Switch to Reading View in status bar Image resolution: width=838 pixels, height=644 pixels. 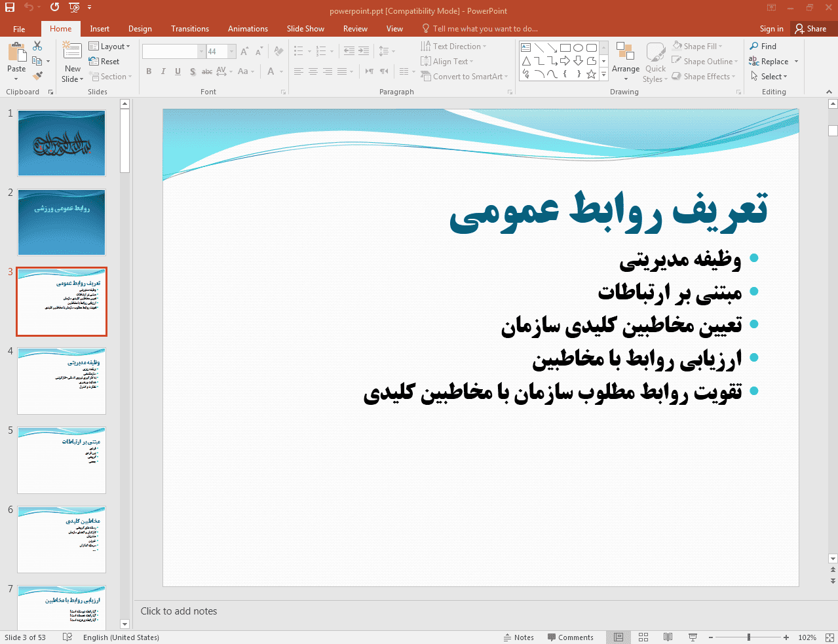tap(668, 637)
